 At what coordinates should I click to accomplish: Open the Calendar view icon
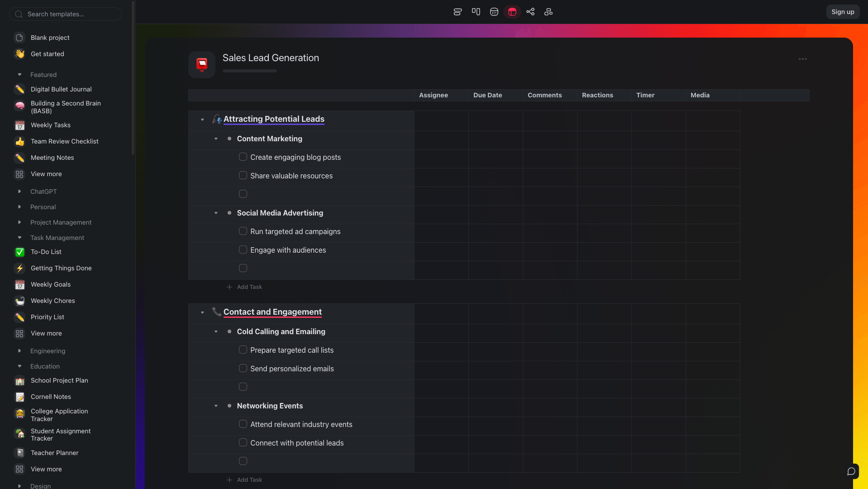point(494,12)
